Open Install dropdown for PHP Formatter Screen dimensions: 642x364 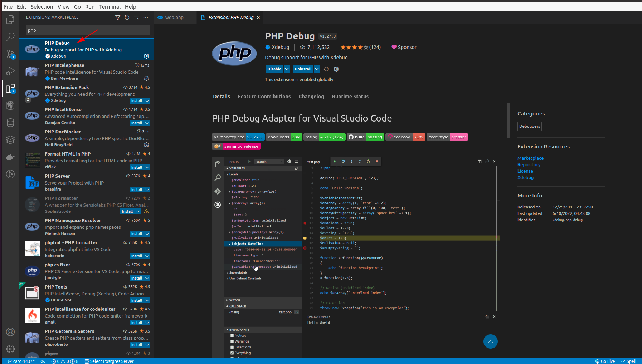pos(138,212)
